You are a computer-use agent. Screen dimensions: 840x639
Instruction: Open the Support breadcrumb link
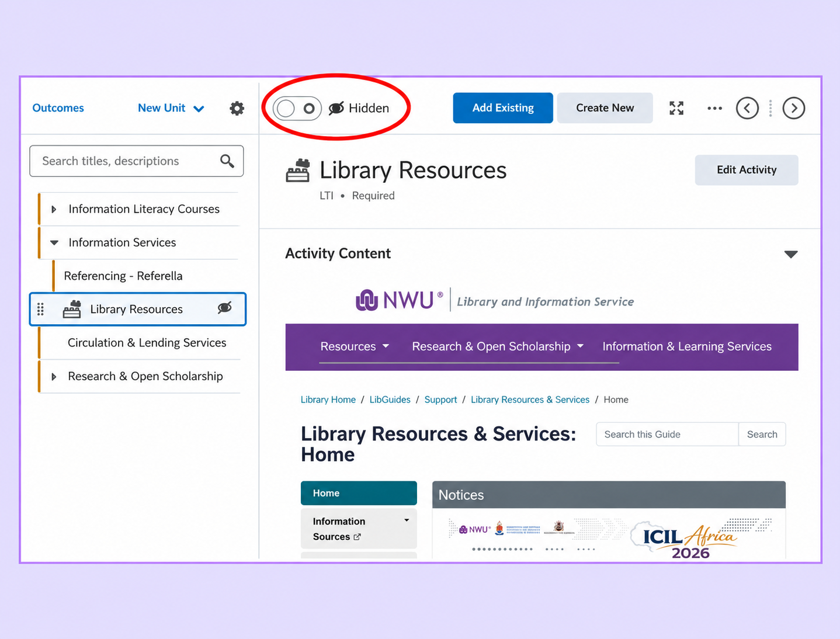[440, 400]
